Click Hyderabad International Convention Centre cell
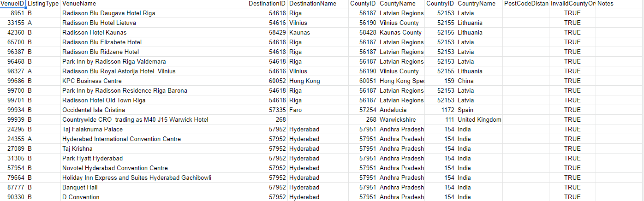Screen dimensions: 644x201 point(154,139)
